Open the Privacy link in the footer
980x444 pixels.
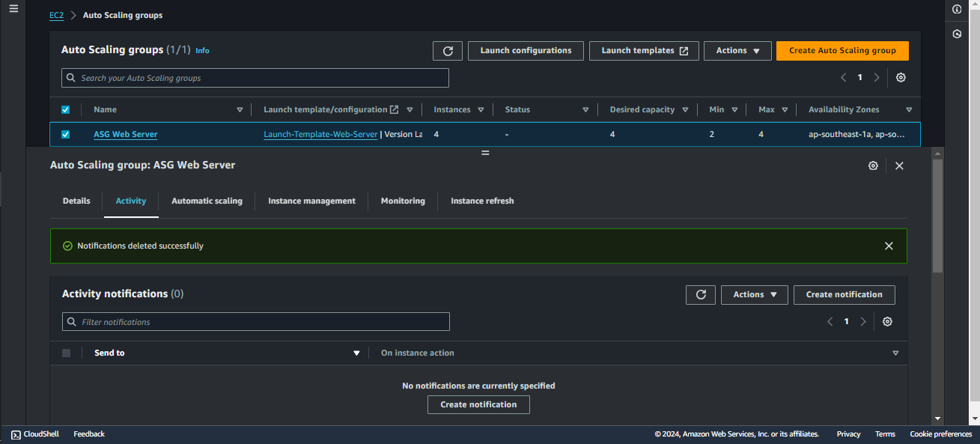(x=848, y=434)
